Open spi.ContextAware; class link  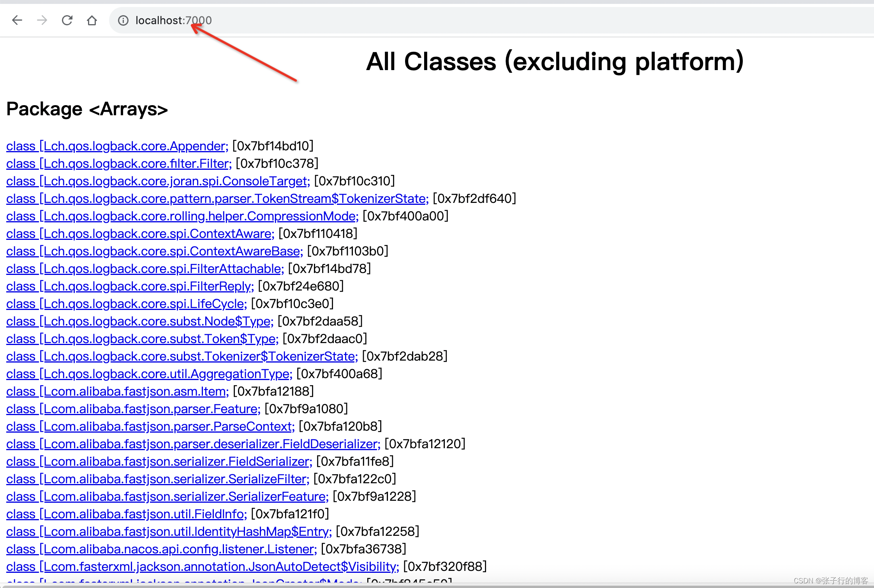point(140,234)
